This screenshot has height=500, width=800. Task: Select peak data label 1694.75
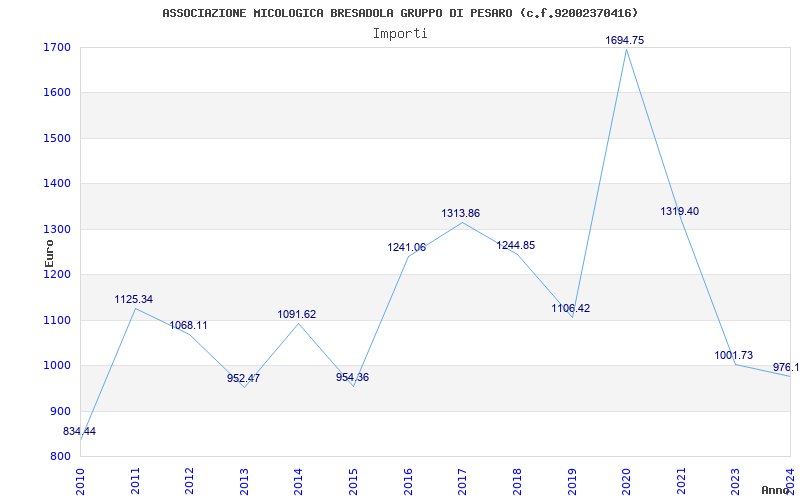click(x=625, y=40)
